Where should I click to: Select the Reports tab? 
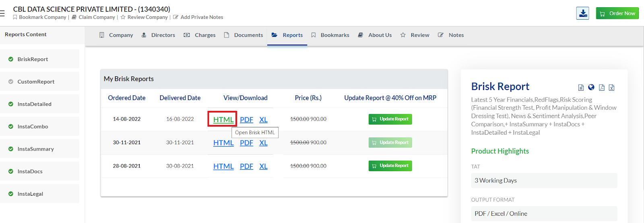pos(287,35)
